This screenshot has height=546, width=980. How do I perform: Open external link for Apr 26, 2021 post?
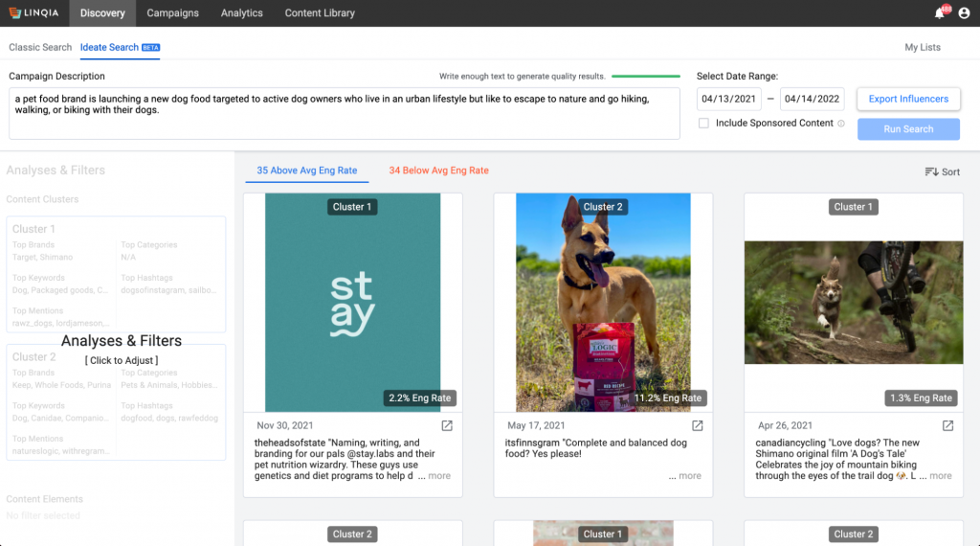click(948, 425)
